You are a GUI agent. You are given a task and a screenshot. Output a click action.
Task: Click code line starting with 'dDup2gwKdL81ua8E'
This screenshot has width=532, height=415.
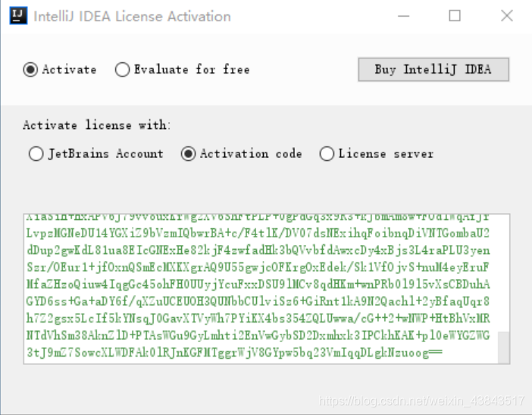[x=258, y=250]
